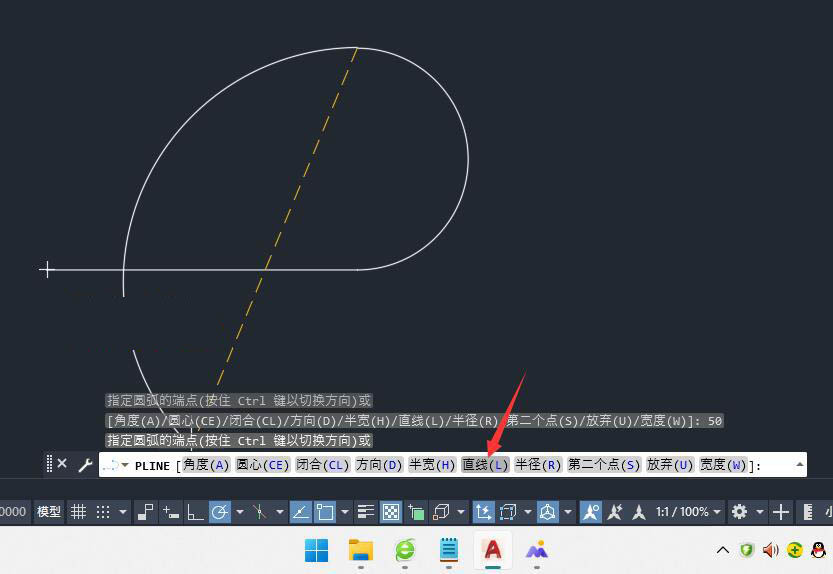Image resolution: width=833 pixels, height=574 pixels.
Task: Toggle snap mode dotted-grid icon
Action: [103, 512]
